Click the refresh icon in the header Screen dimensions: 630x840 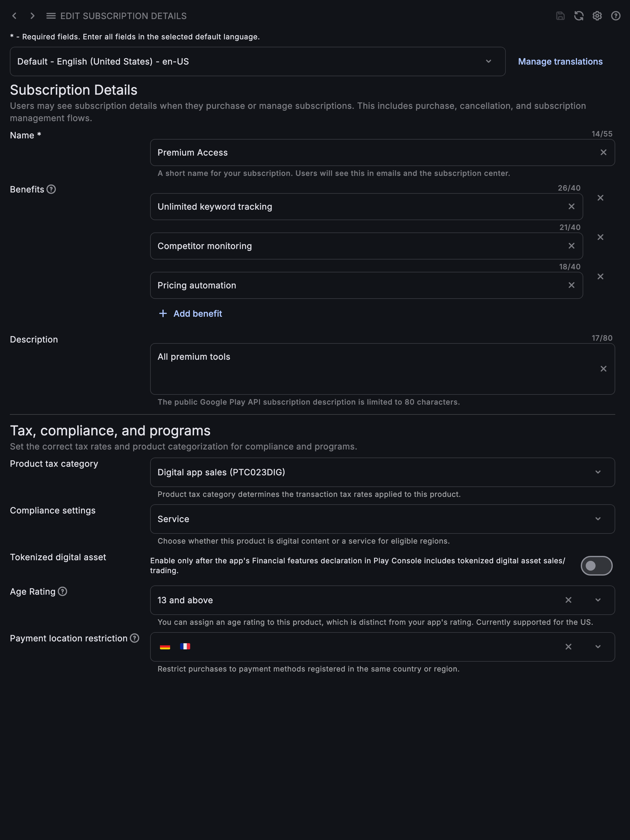[579, 16]
